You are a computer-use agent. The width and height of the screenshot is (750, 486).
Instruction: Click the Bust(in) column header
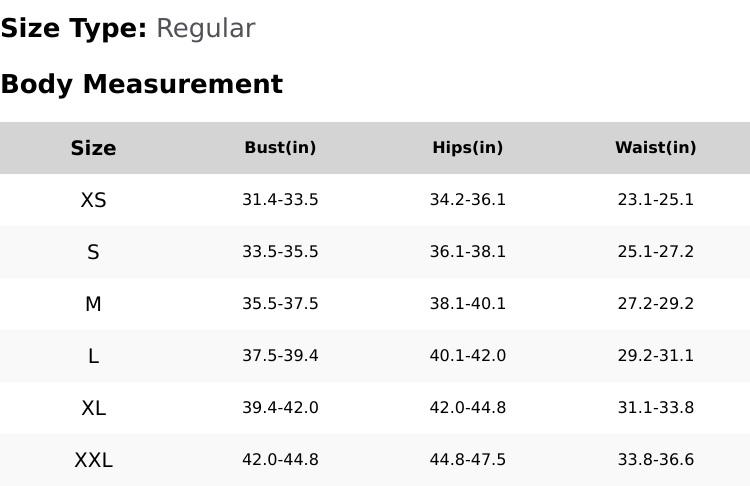[280, 148]
